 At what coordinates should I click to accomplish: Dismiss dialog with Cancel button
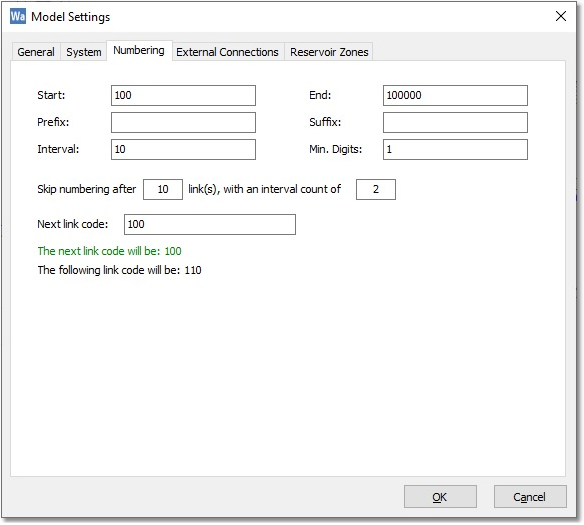(x=530, y=497)
